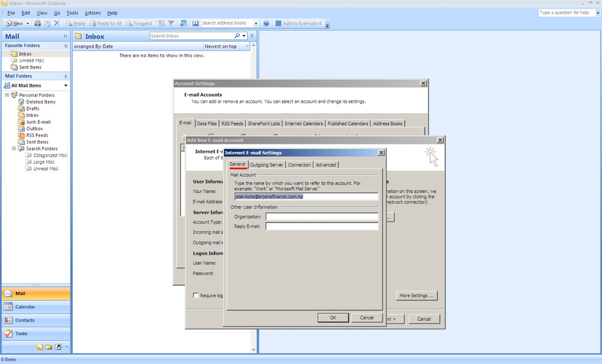Click the More Settings button
602x364 pixels.
pyautogui.click(x=417, y=296)
